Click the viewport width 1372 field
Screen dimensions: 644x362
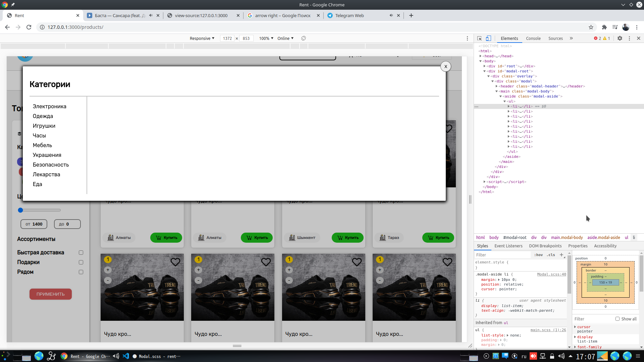pos(227,38)
